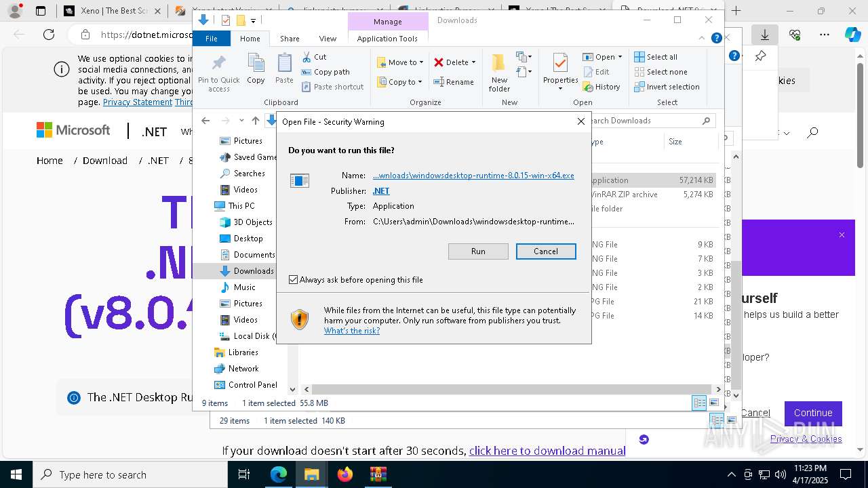The image size is (868, 488).
Task: Select the Manage contextual tab
Action: pyautogui.click(x=387, y=22)
